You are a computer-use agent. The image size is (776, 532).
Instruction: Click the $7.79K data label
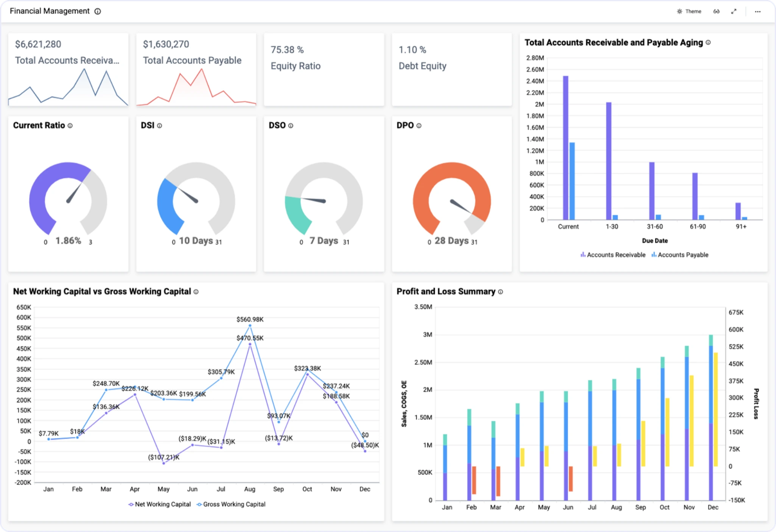coord(49,434)
